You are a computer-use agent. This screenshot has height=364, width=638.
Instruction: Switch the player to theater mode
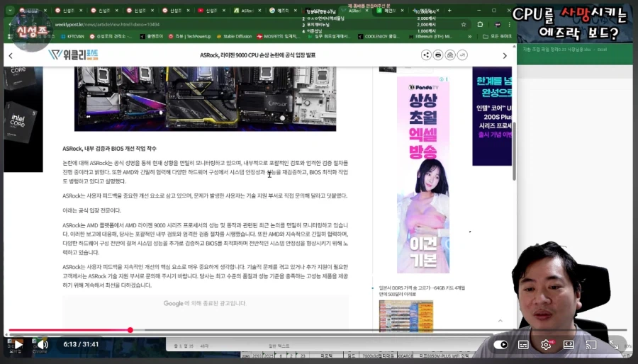pyautogui.click(x=569, y=344)
